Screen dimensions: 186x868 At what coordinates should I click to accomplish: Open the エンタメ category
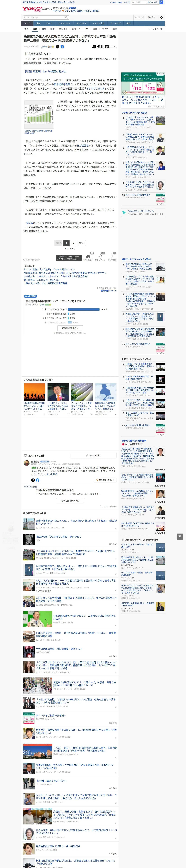(x=63, y=29)
